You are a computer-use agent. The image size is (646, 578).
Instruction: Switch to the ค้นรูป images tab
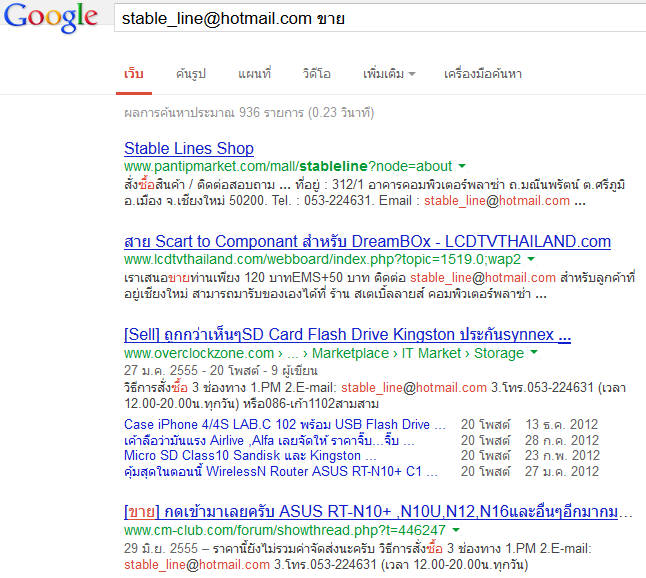pyautogui.click(x=191, y=74)
